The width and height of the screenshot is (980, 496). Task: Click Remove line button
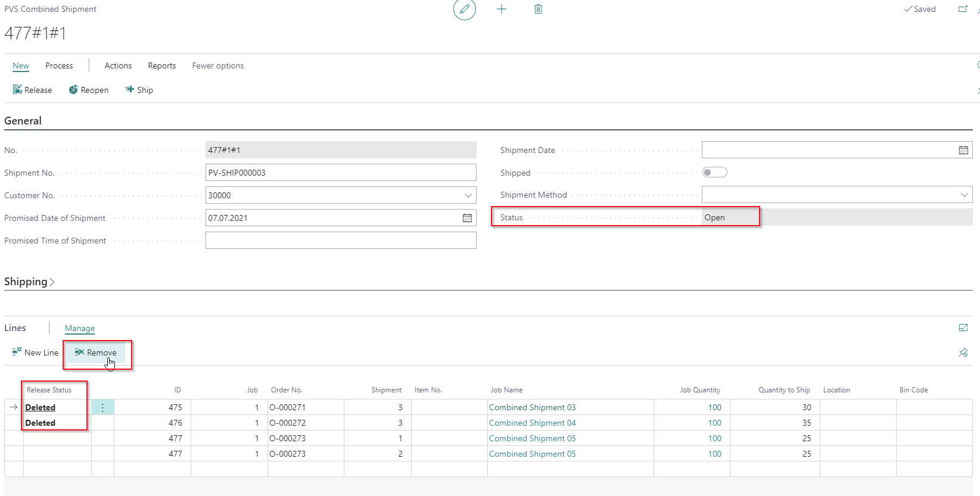(96, 352)
